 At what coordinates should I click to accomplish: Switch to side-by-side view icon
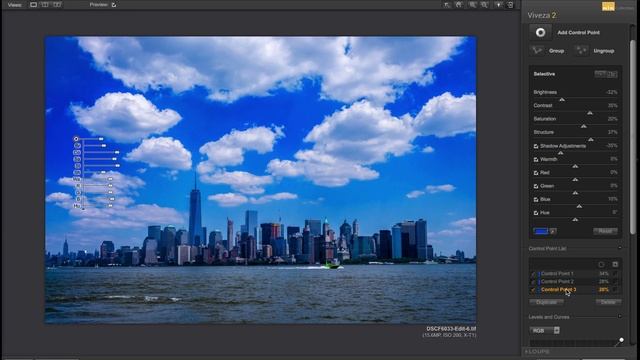pos(57,5)
